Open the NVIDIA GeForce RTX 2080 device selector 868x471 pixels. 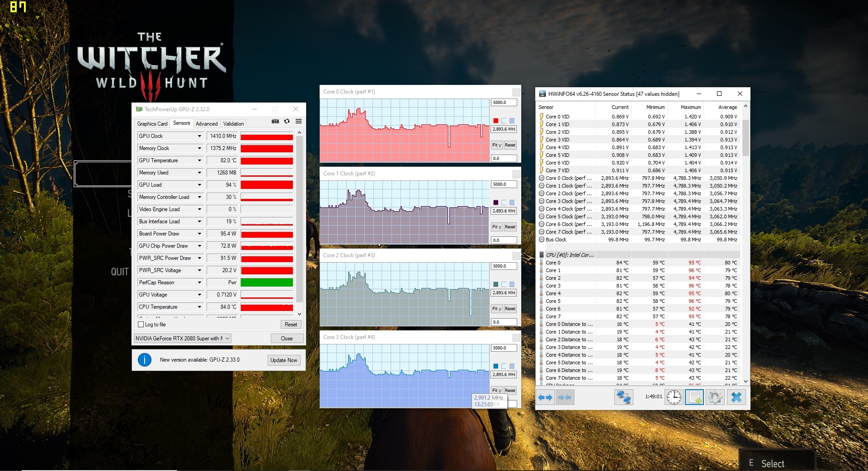tap(183, 339)
